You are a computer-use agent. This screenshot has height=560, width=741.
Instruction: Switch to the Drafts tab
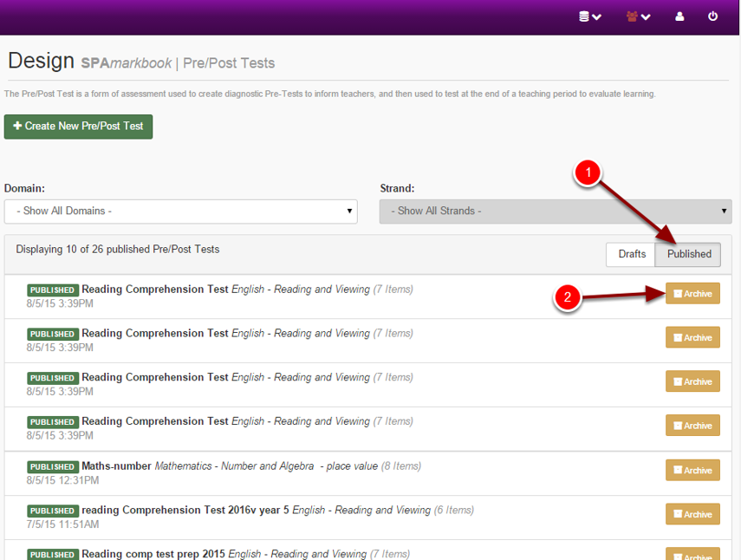631,254
